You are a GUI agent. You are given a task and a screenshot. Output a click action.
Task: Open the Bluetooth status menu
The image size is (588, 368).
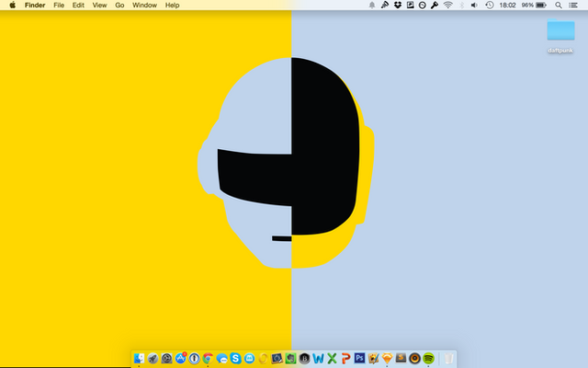pos(461,6)
